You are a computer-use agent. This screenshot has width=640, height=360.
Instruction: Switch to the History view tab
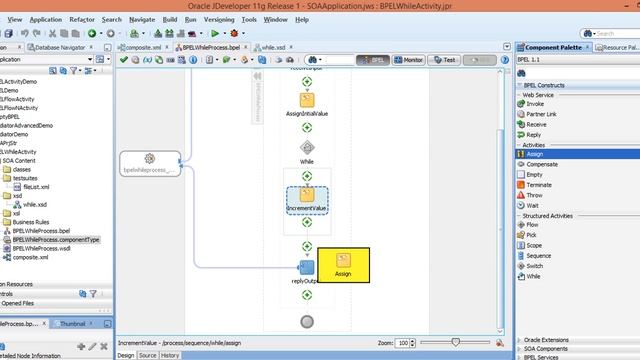(170, 356)
